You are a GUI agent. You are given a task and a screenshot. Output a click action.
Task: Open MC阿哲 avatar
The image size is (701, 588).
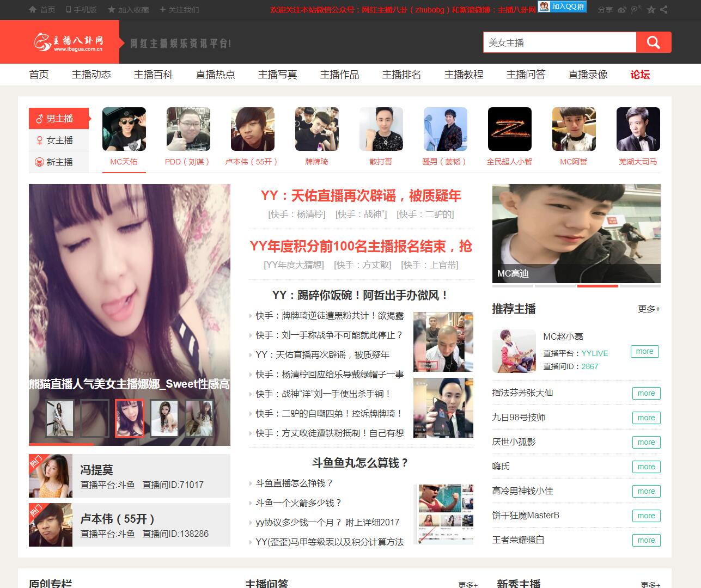tap(574, 129)
